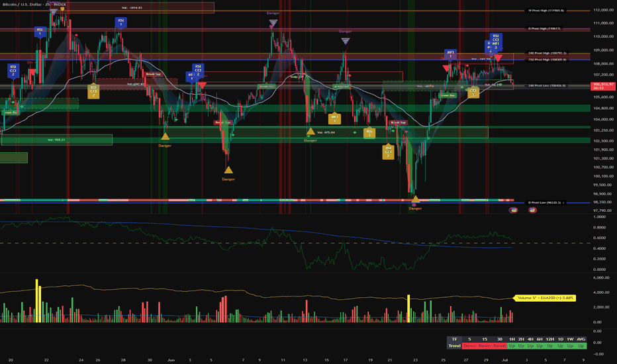Select the gold CCI label near June 28
This screenshot has height=364, width=617.
[x=473, y=93]
